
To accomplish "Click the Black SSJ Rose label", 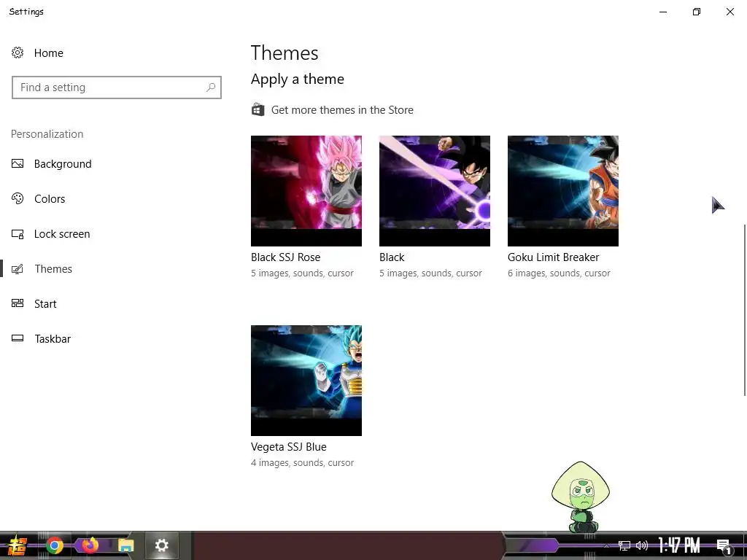I will 286,257.
